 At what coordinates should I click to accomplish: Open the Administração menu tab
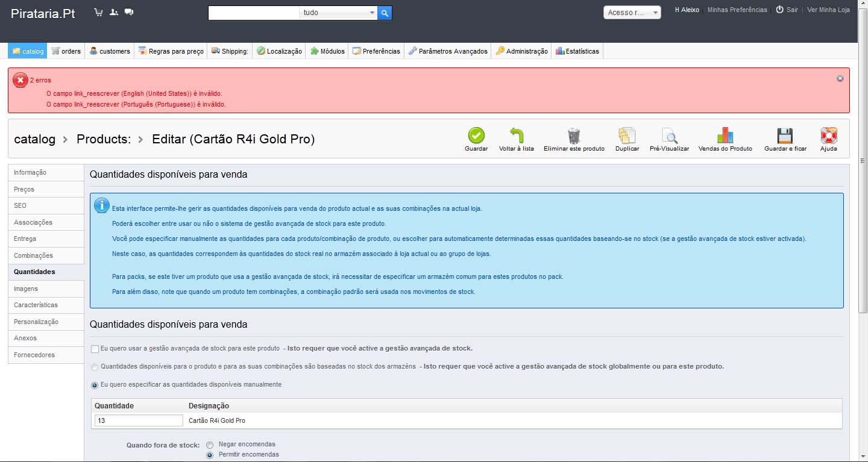(x=522, y=51)
